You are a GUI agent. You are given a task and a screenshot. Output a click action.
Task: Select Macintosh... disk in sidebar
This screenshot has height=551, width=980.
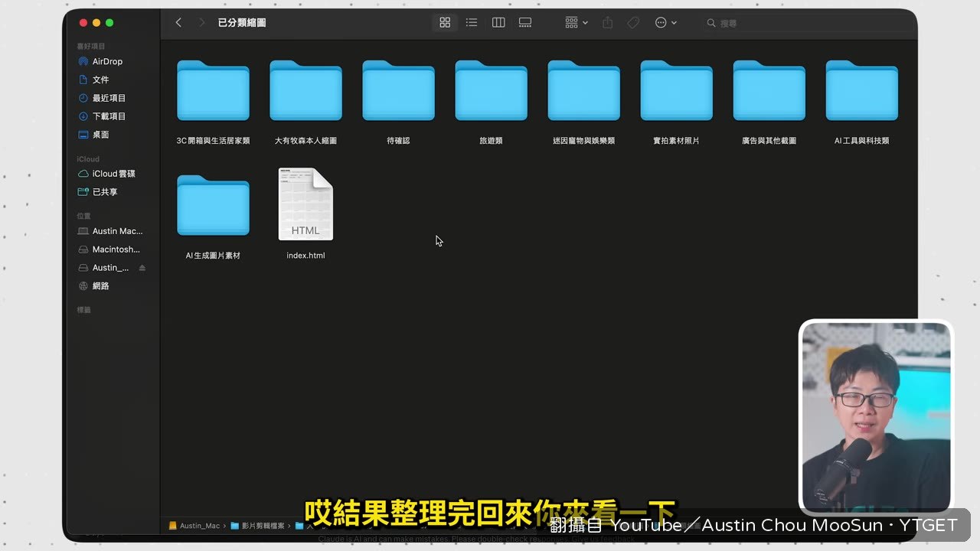coord(116,249)
